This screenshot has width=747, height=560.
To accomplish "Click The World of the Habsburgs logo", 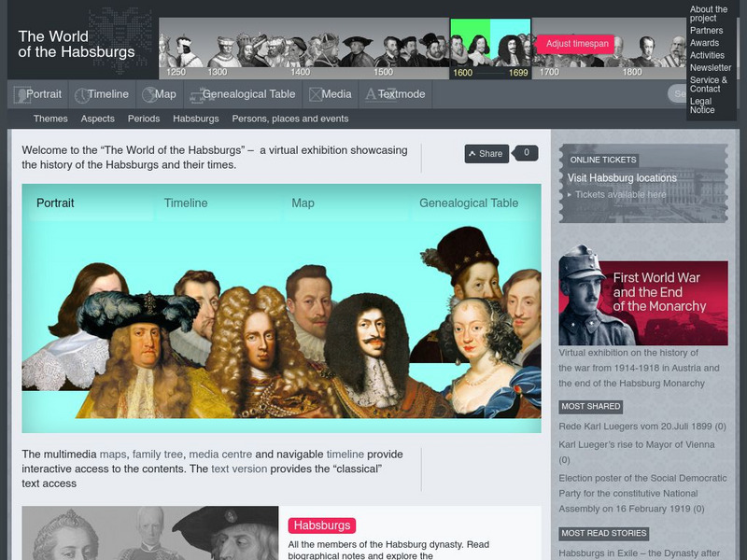I will [x=77, y=44].
